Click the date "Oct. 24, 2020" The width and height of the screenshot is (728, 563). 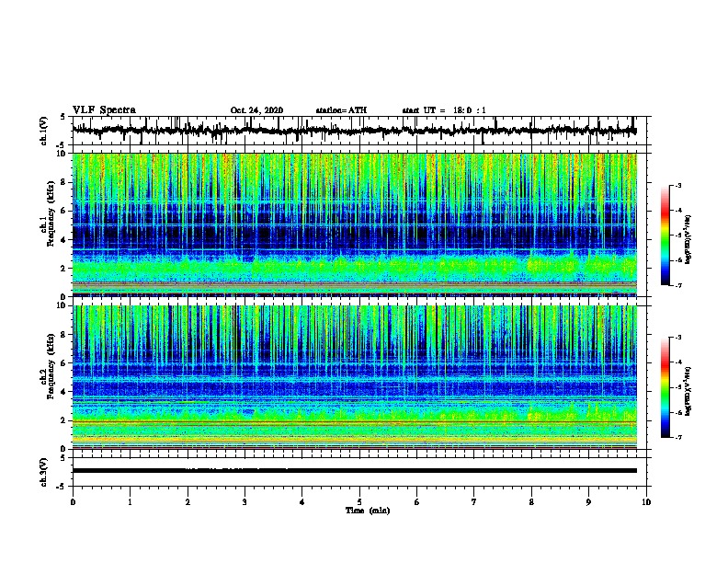point(256,110)
